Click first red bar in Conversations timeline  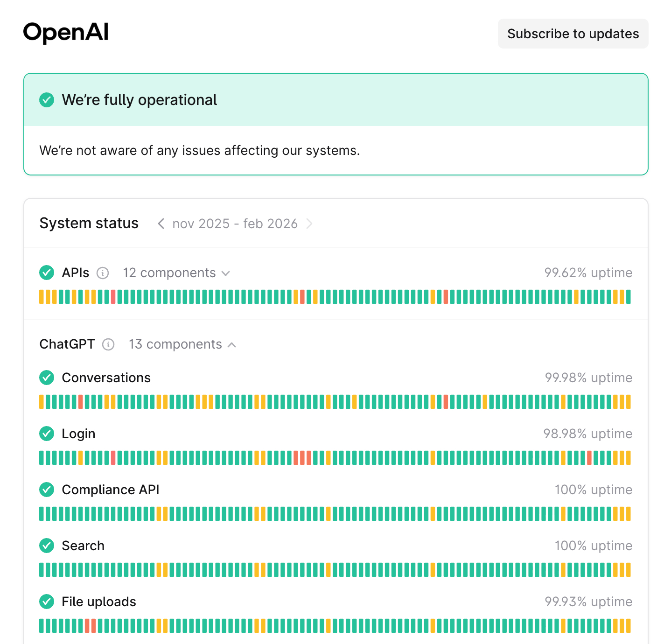click(81, 402)
